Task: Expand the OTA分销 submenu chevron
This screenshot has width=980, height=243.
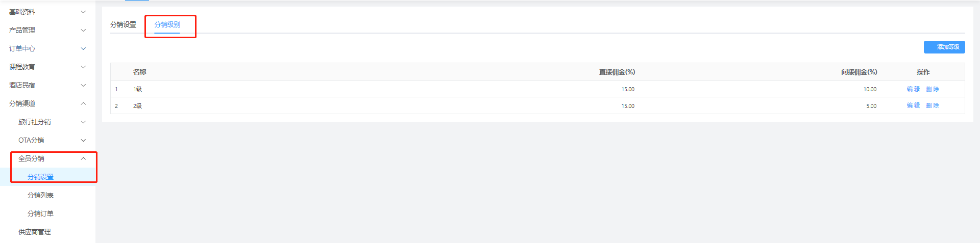Action: click(x=83, y=140)
